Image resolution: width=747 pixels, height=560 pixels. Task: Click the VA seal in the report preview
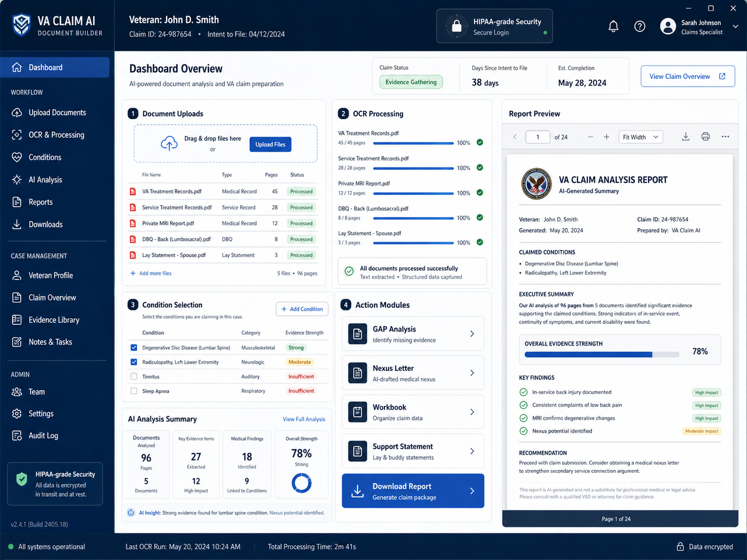[537, 184]
